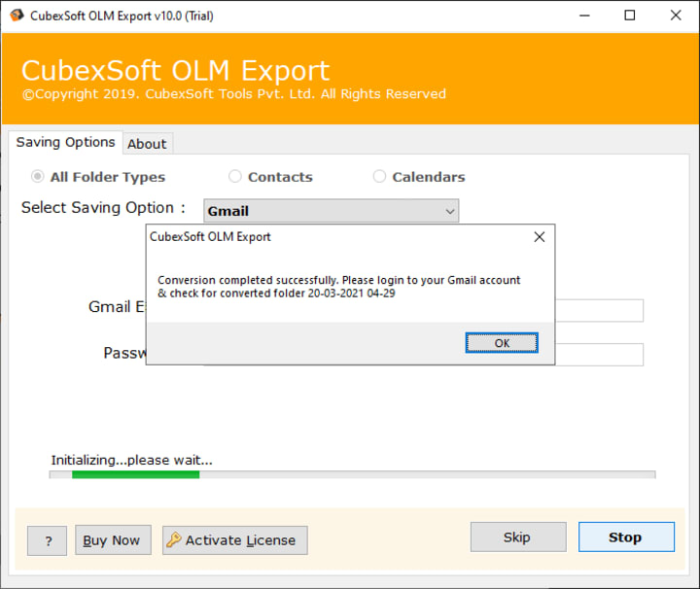The width and height of the screenshot is (700, 589).
Task: Choose the Contacts radio option
Action: (x=235, y=176)
